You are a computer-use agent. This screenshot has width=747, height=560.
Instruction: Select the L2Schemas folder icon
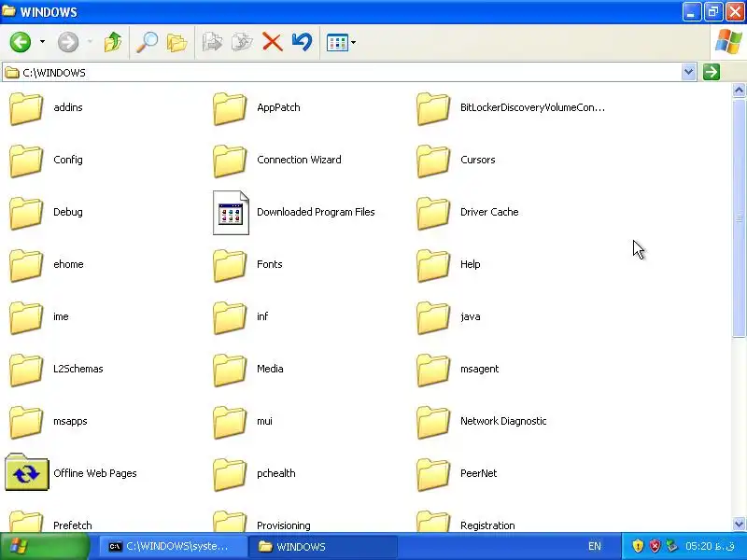26,371
